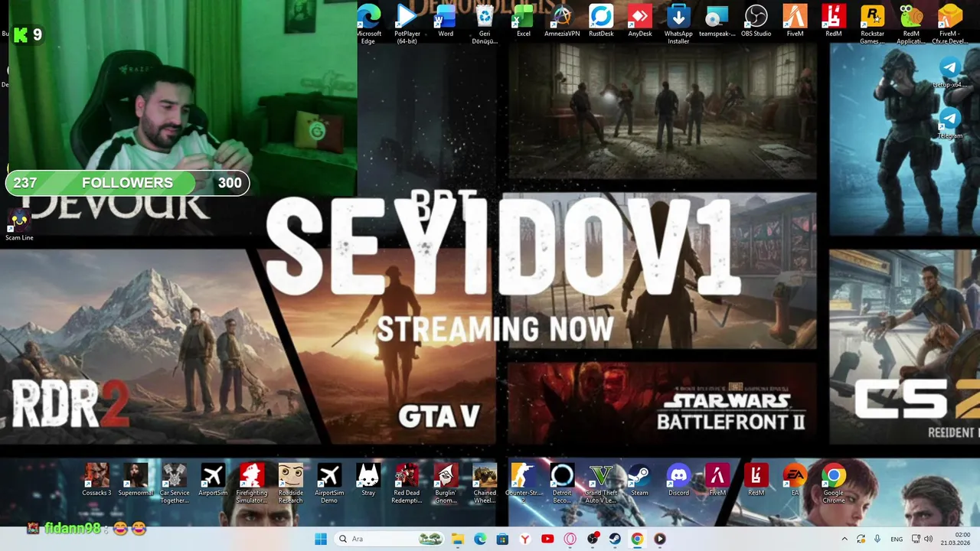Launch the Cossacks 3 shortcut
The width and height of the screenshot is (980, 551).
pyautogui.click(x=96, y=481)
